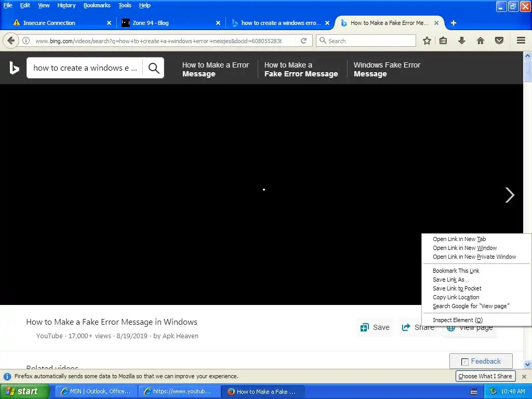Click the Bing search magnifier button
Image resolution: width=532 pixels, height=399 pixels.
pos(154,68)
